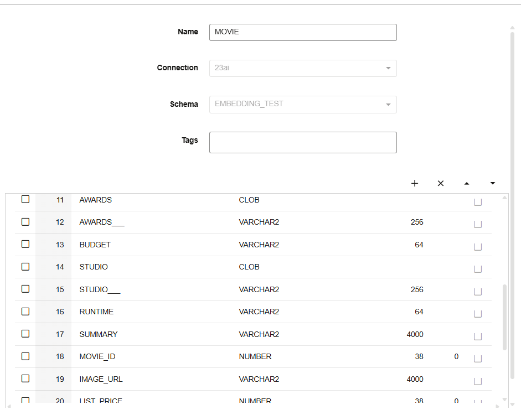Click the delete column X icon

point(441,183)
